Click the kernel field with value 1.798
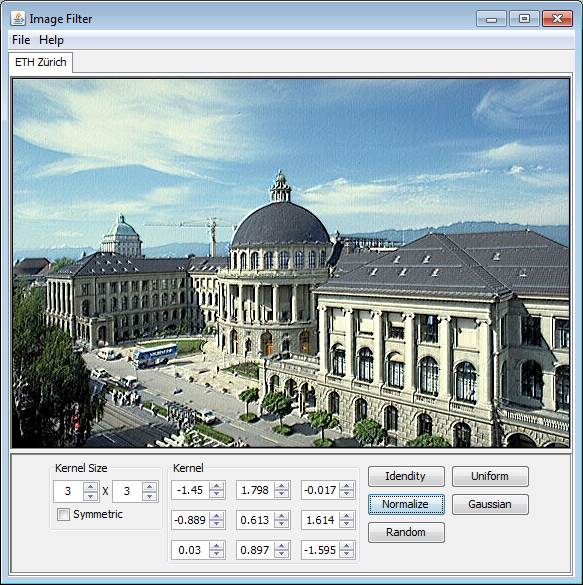This screenshot has height=585, width=583. click(x=255, y=490)
